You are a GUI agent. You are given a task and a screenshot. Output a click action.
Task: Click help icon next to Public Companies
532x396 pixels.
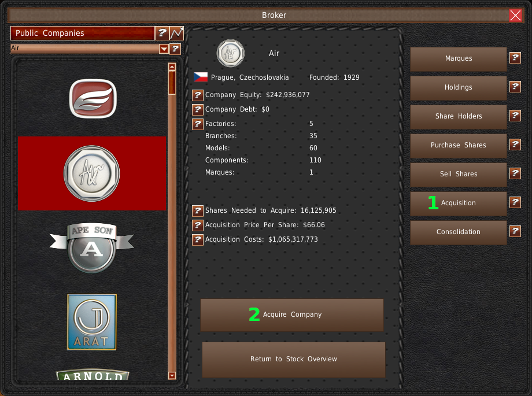162,33
